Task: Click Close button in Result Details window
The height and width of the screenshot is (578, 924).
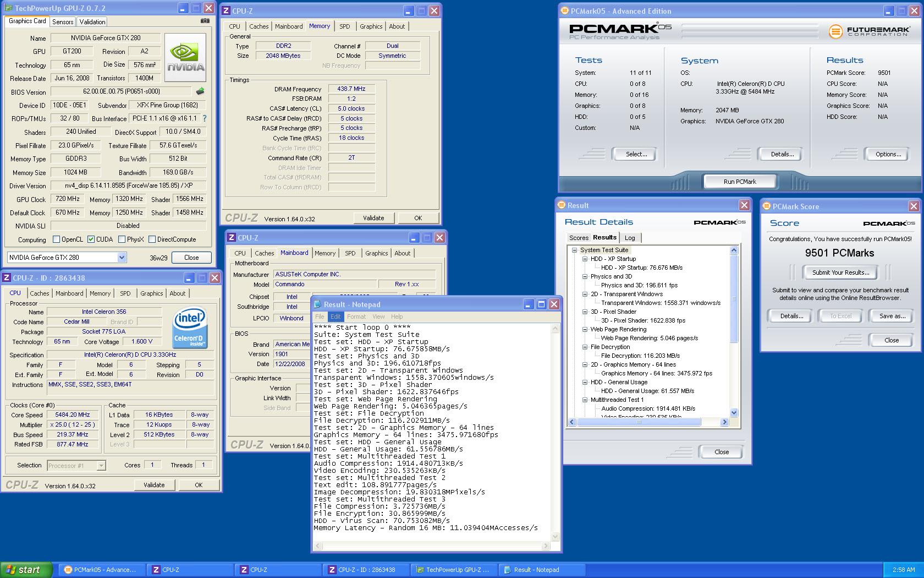Action: [722, 452]
